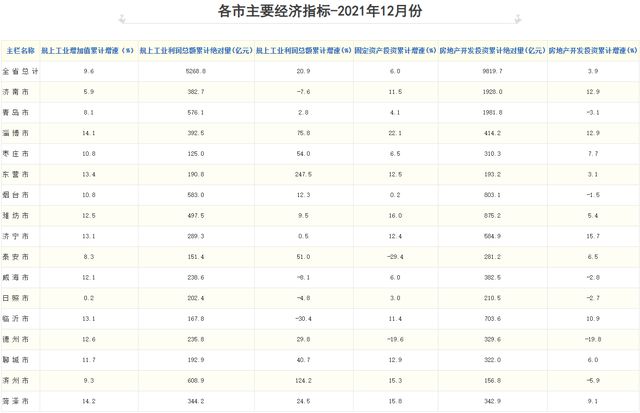Viewport: 640px width, 413px height.
Task: Click the 房地产开发投资累计增速 column header
Action: [593, 51]
